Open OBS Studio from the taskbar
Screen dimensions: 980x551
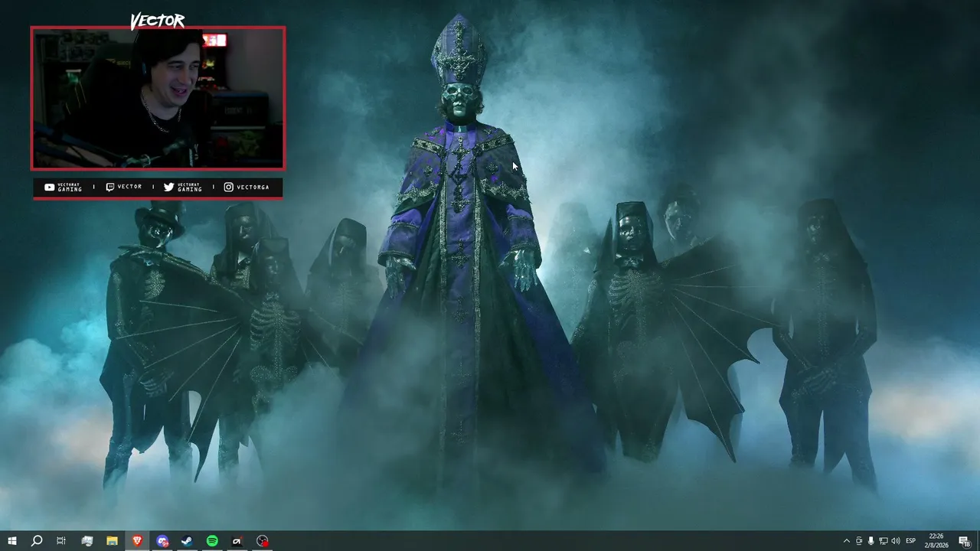pyautogui.click(x=263, y=541)
